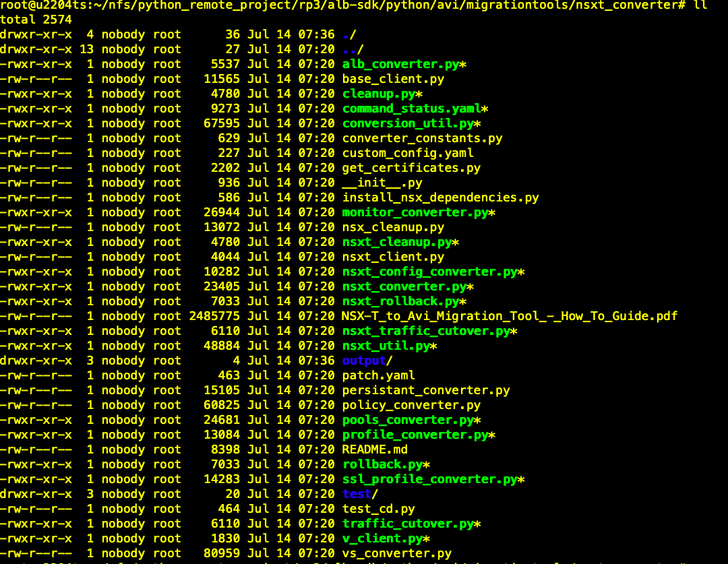Select get_certificates.py filename
The width and height of the screenshot is (728, 564).
(x=411, y=168)
